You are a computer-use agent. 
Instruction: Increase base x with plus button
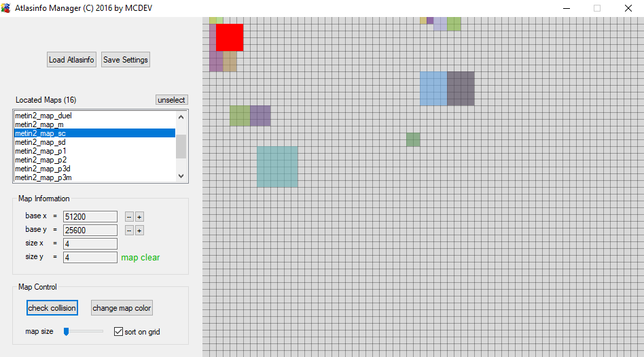tap(139, 217)
